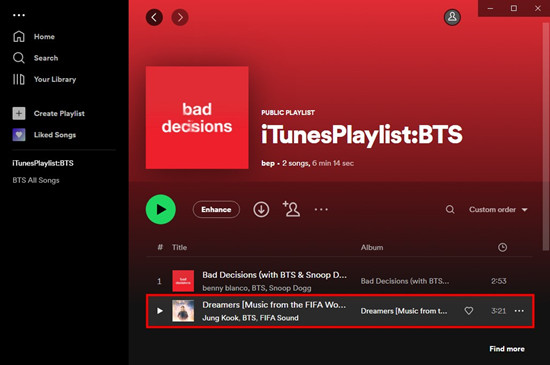The image size is (550, 365).
Task: Select BTS All Songs playlist in the sidebar
Action: point(36,180)
